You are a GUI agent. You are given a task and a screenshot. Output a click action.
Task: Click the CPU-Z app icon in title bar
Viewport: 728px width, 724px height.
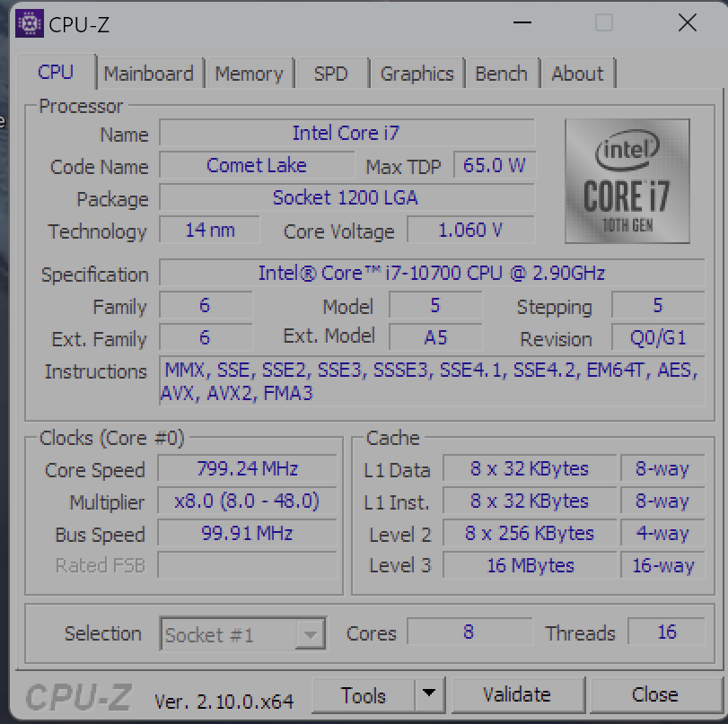coord(30,22)
